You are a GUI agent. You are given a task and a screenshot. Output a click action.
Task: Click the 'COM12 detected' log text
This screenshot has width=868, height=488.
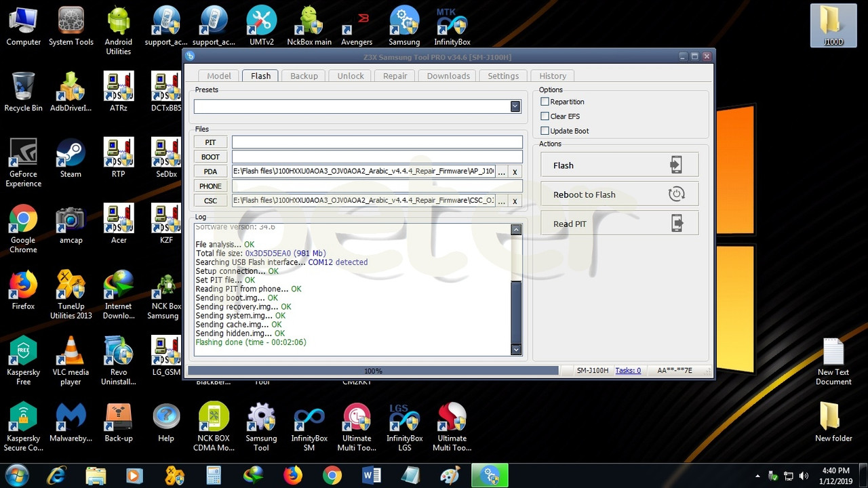[x=338, y=262]
